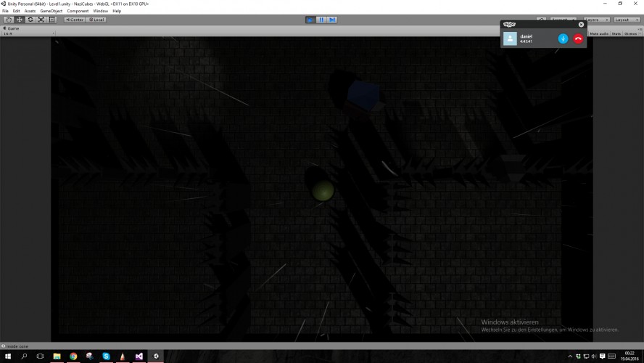Open the Component menu

[78, 11]
